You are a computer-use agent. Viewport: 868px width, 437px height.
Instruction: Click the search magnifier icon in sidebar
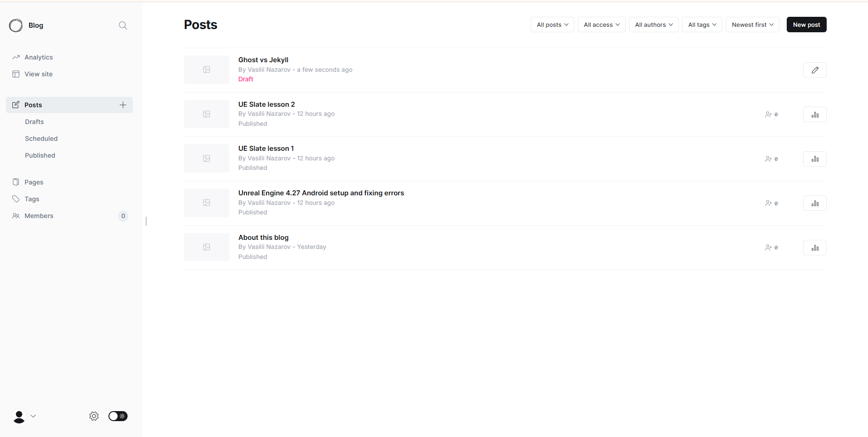123,25
